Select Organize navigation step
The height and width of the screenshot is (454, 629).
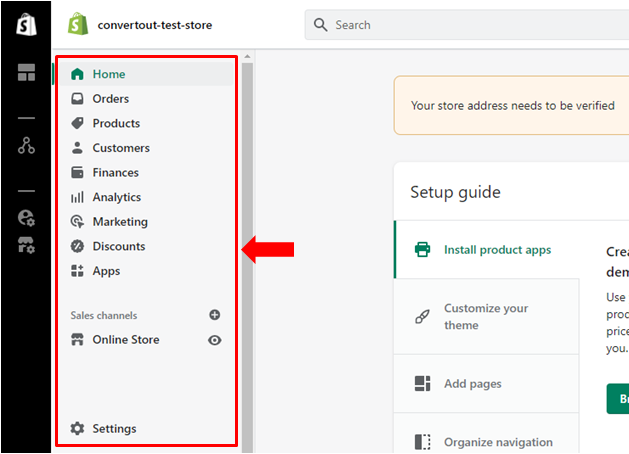coord(487,434)
